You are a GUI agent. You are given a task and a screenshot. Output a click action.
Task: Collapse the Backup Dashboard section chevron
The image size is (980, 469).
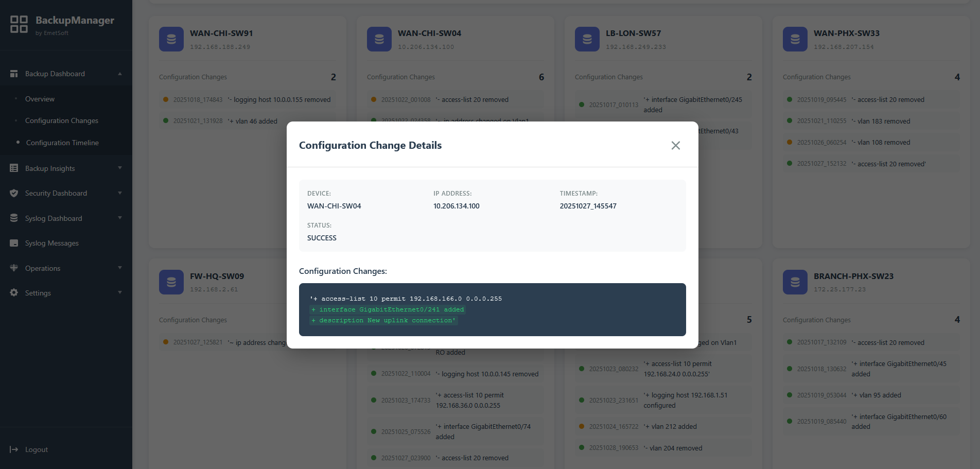coord(120,73)
